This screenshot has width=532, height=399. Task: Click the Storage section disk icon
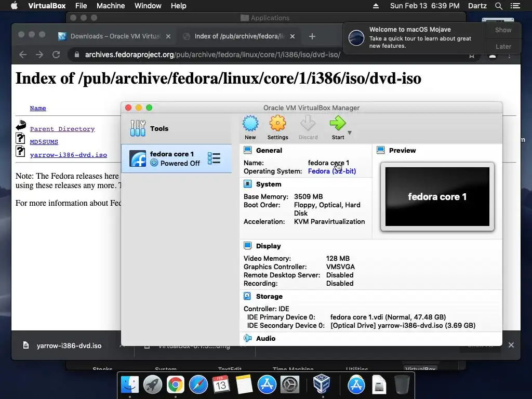coord(248,296)
